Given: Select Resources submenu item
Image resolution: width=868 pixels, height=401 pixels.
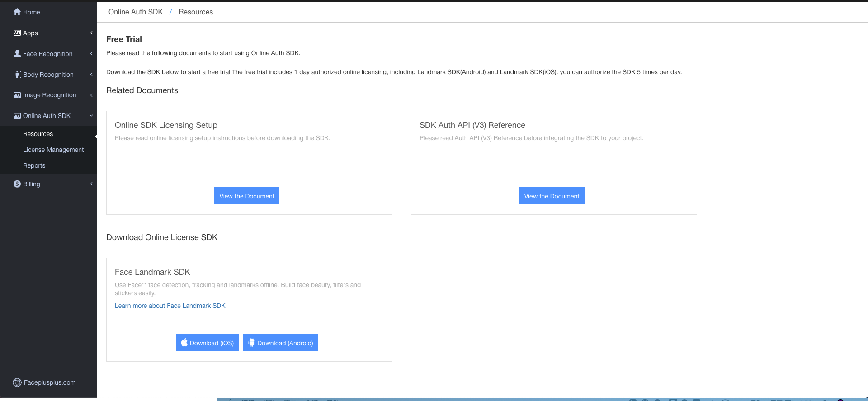Looking at the screenshot, I should pos(38,134).
